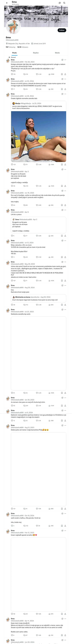Click the Grok icon beside search

(60, 3)
